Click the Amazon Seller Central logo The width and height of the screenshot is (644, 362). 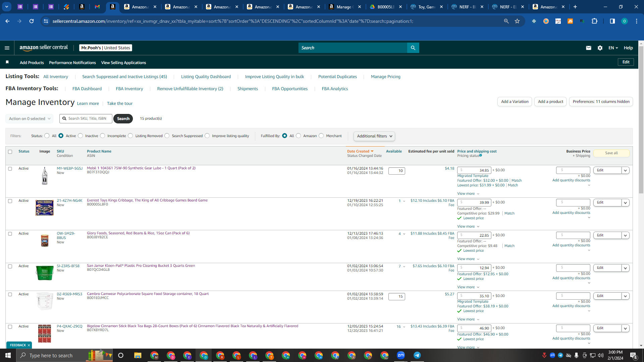pos(44,48)
